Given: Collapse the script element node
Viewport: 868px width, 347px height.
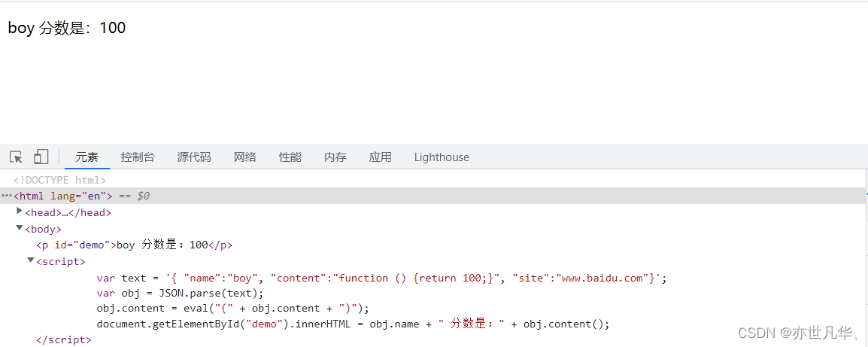Looking at the screenshot, I should click(31, 260).
